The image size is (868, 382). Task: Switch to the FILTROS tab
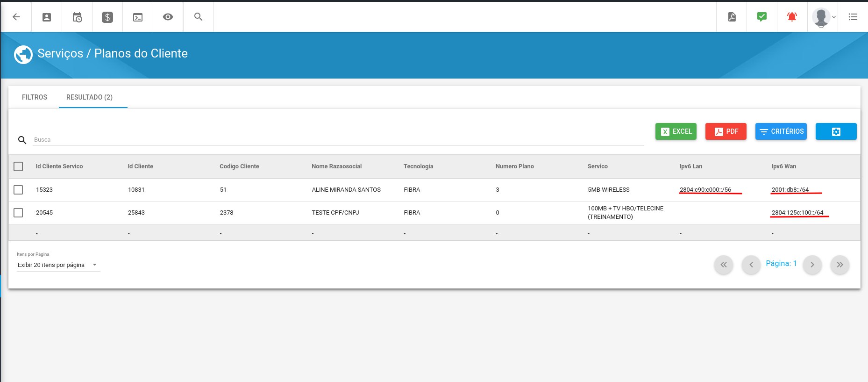35,97
